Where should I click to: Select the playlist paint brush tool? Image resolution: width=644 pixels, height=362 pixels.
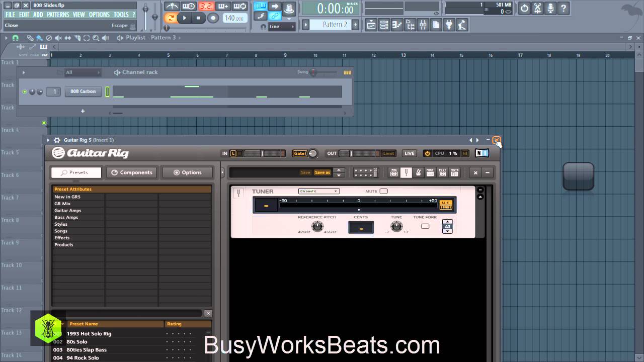(39, 38)
